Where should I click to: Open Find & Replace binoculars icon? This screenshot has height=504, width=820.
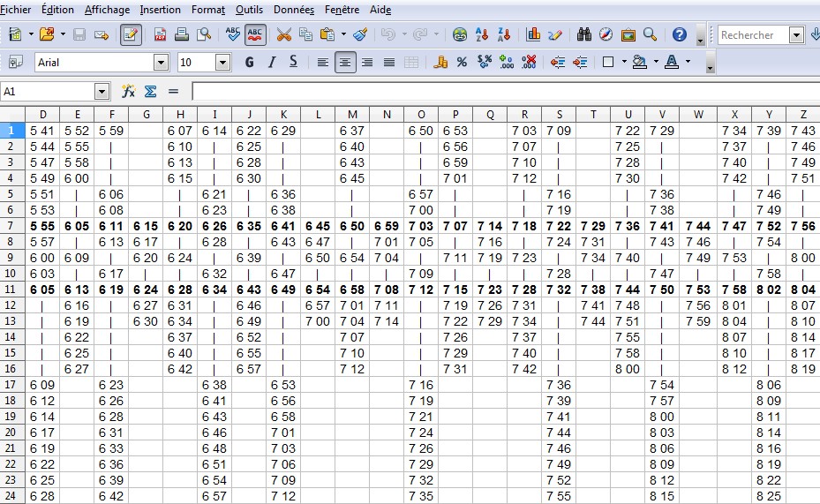click(x=584, y=35)
